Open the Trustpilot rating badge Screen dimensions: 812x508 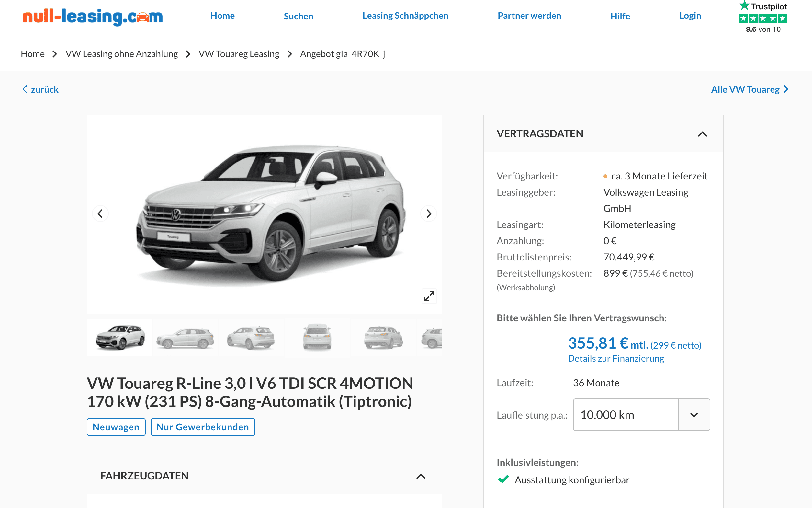tap(763, 17)
